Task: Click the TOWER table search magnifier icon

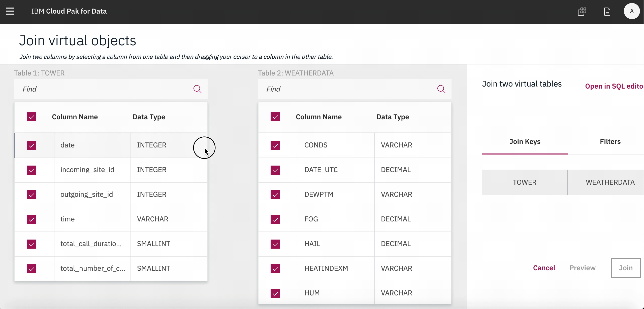Action: [x=197, y=89]
